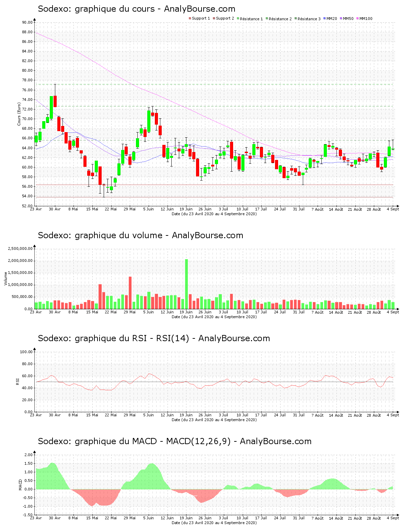Click the 20.00 value on the RSI axis
Image resolution: width=412 pixels, height=532 pixels.
[27, 400]
